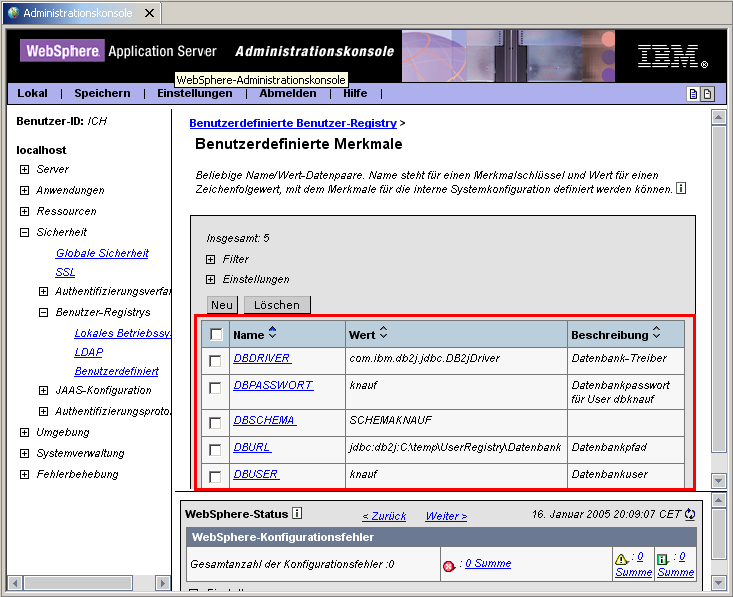Click the status panel scroll-down arrow
This screenshot has width=733, height=597.
719,583
